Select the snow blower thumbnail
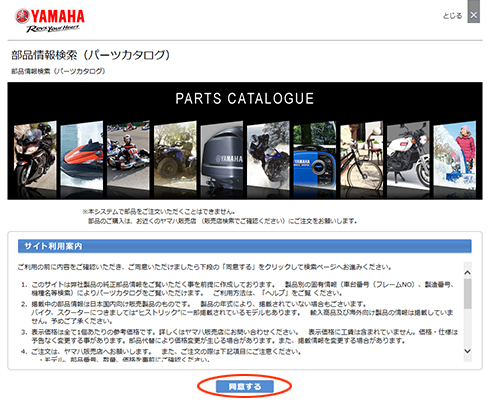Screen dimensions: 491x408 pyautogui.click(x=455, y=155)
